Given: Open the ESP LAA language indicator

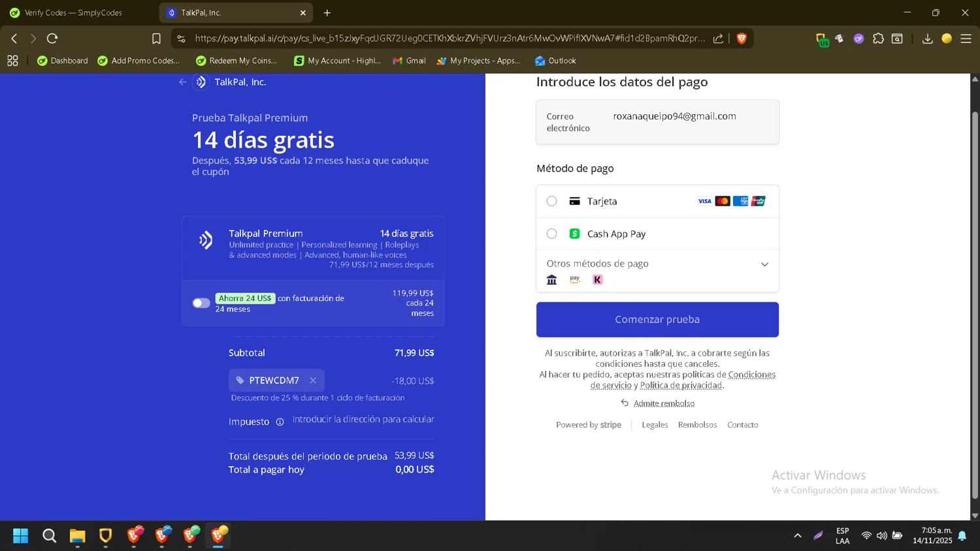Looking at the screenshot, I should (x=843, y=536).
